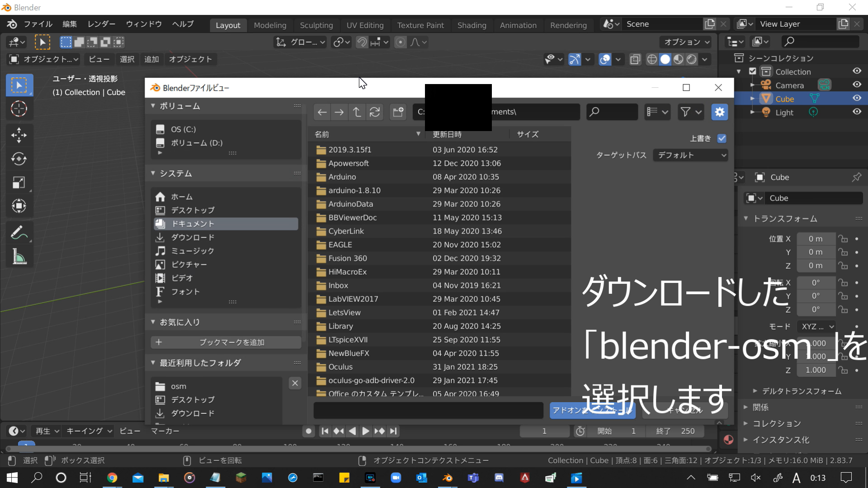Open the Fusion 360 folder

347,258
